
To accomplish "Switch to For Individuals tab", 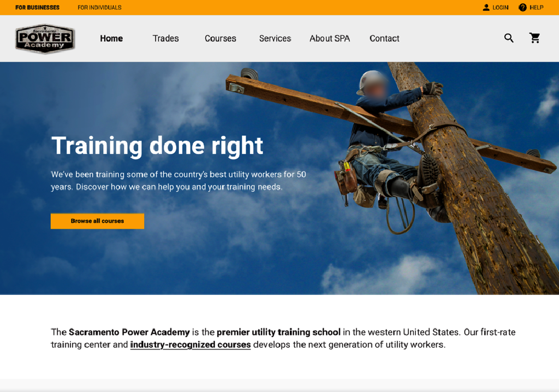I will [99, 8].
